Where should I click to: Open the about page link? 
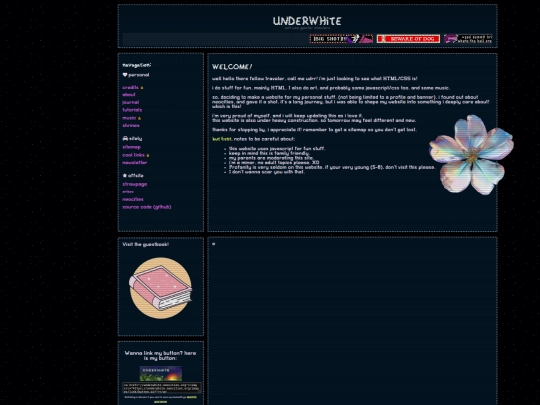pos(129,95)
